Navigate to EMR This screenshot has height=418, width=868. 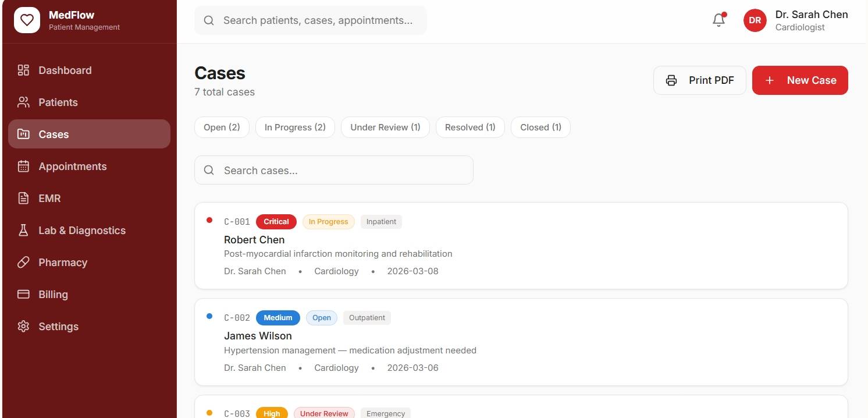coord(89,199)
